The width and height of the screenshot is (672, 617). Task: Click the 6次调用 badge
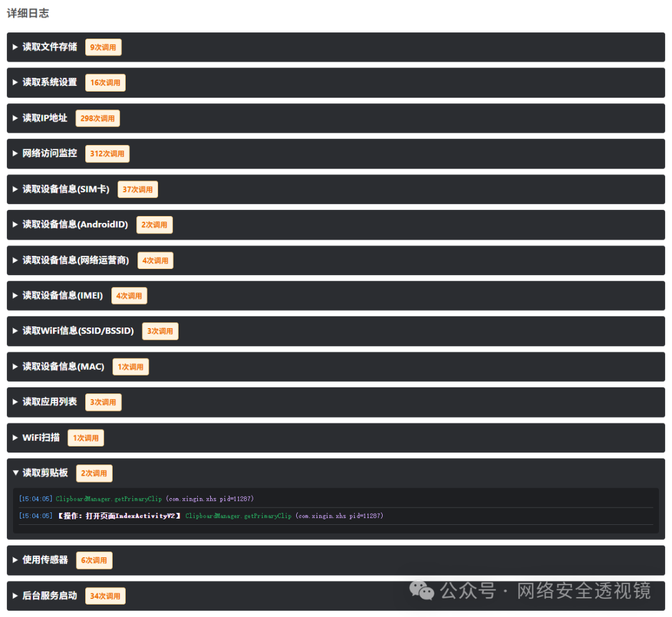click(x=95, y=560)
